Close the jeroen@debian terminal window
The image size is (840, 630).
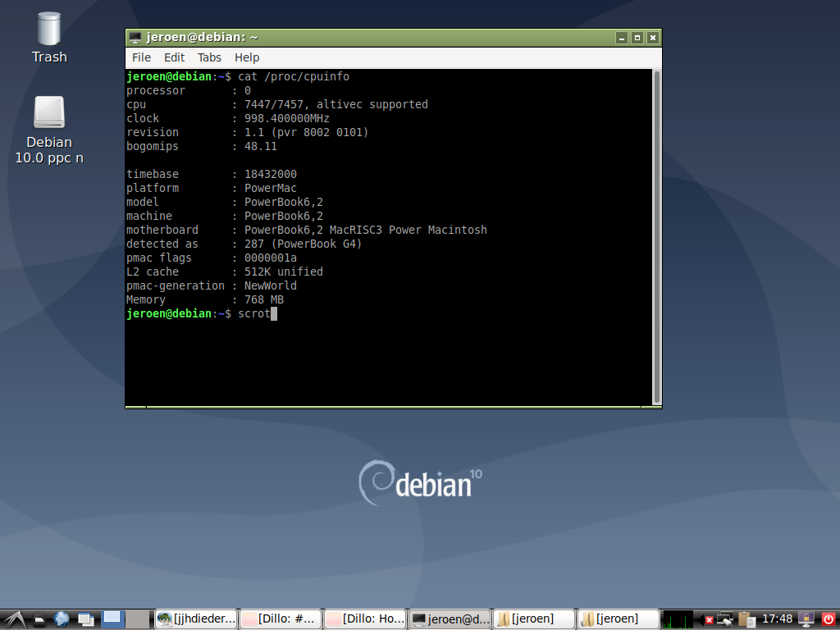pyautogui.click(x=652, y=38)
